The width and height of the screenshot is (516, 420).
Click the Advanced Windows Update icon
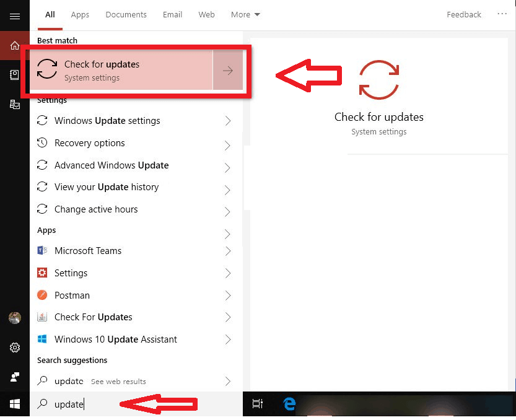coord(42,165)
